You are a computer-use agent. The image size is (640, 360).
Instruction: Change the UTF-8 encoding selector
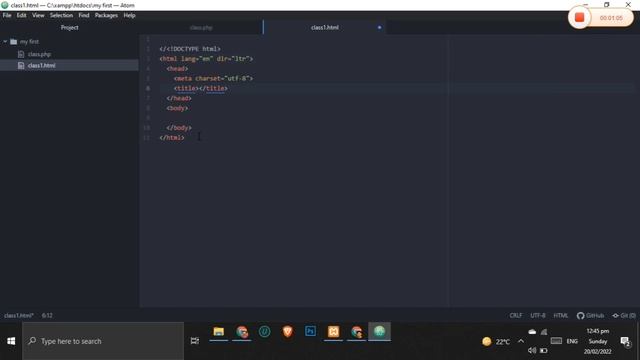tap(538, 316)
